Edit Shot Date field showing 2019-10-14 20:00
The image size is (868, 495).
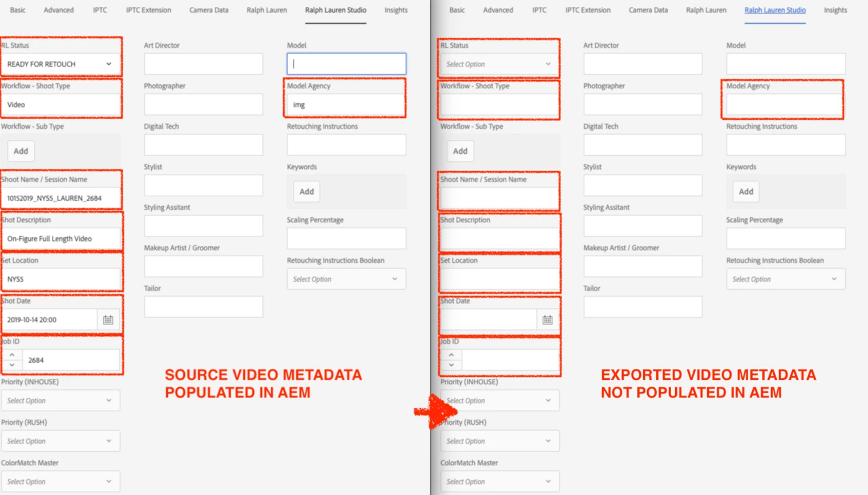coord(50,320)
